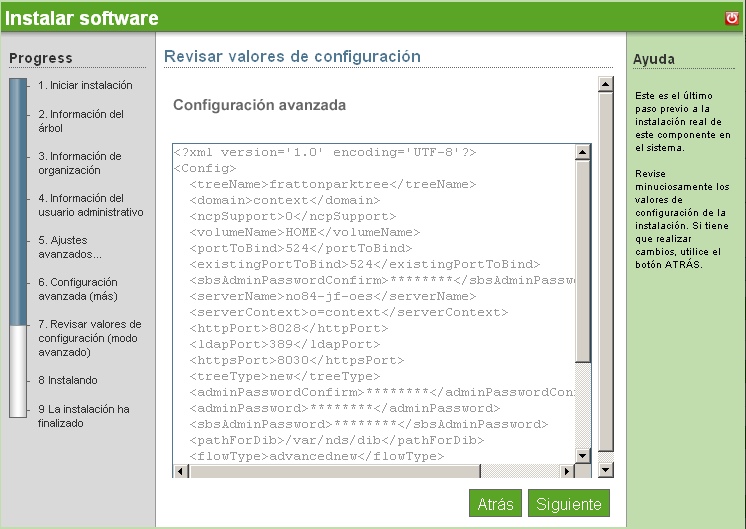This screenshot has width=746, height=529.
Task: Click the XML box horizontal scrollbar thumb
Action: [x=335, y=471]
